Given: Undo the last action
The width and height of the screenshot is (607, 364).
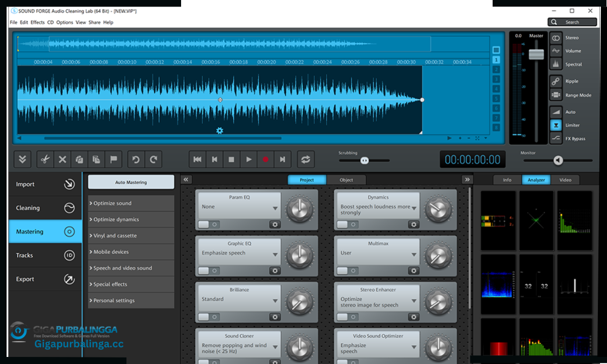Looking at the screenshot, I should (136, 159).
